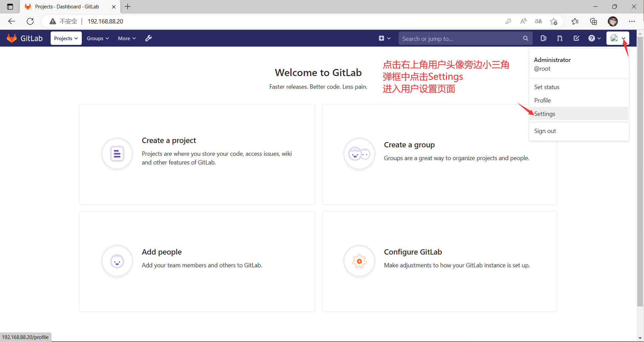This screenshot has height=342, width=644.
Task: Click the Configure GitLab gear icon
Action: point(359,261)
